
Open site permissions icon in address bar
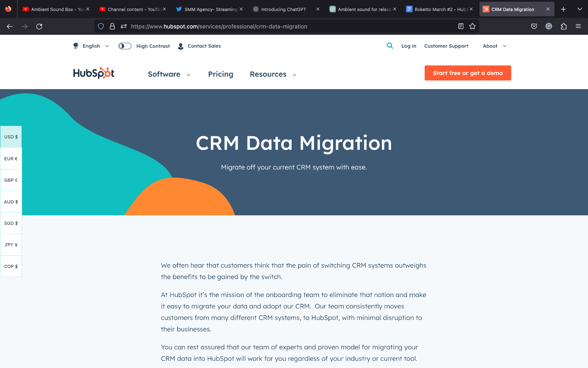click(x=124, y=26)
